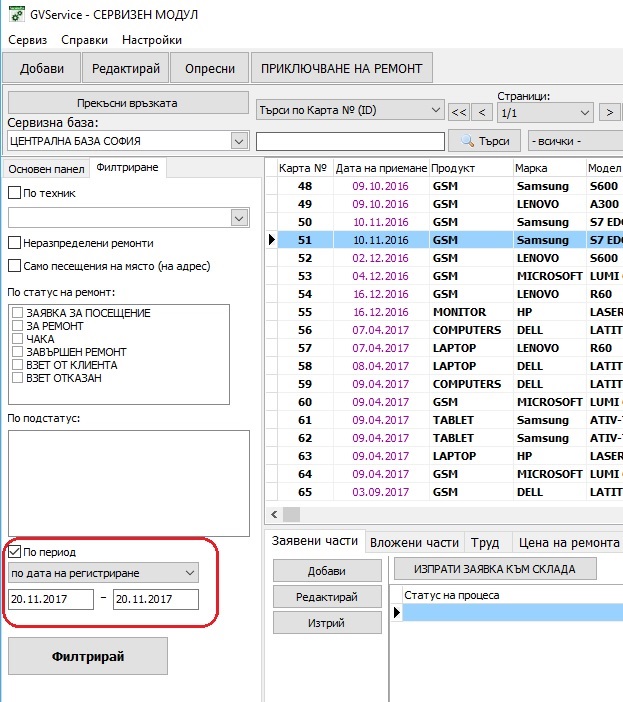The width and height of the screenshot is (623, 702).
Task: Click MONITOR product cell
Action: [x=471, y=312]
